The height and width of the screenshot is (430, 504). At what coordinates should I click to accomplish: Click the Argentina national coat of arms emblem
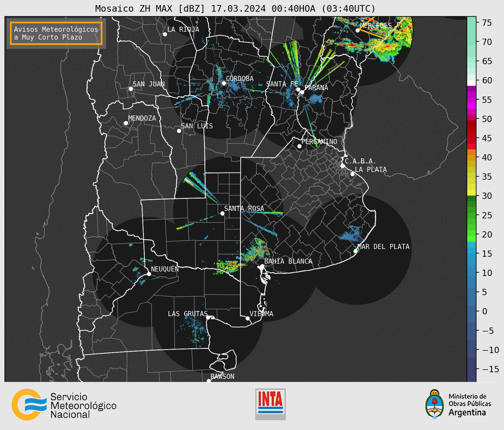435,405
